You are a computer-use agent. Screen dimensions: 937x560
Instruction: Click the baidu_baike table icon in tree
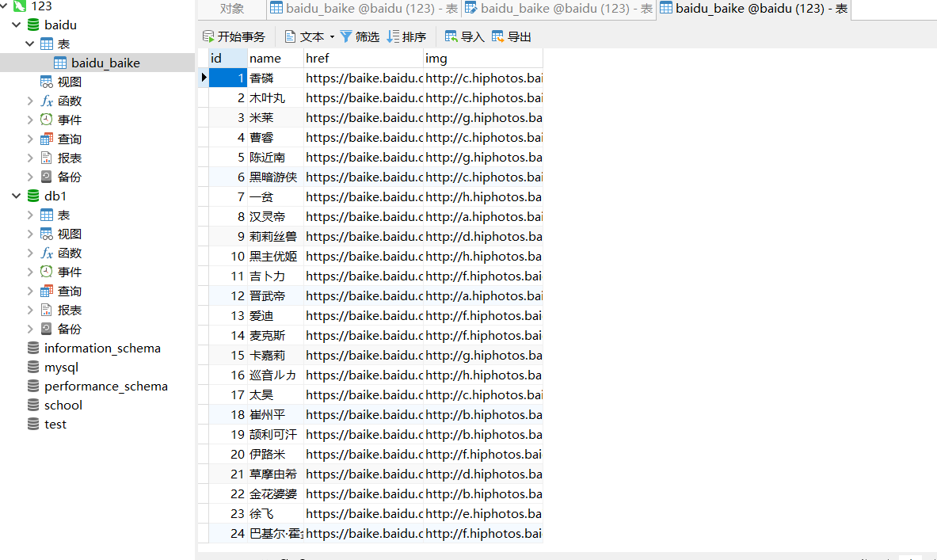60,63
